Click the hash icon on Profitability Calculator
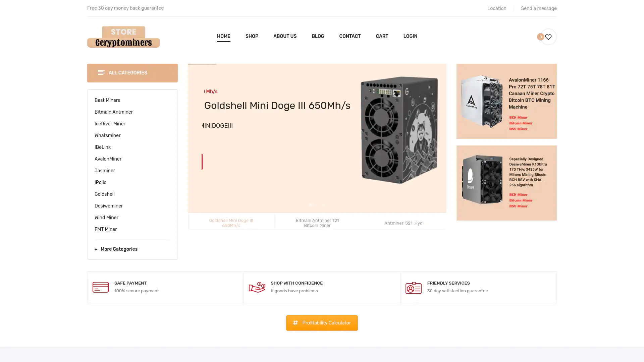Viewport: 644px width, 362px height. pos(295,323)
